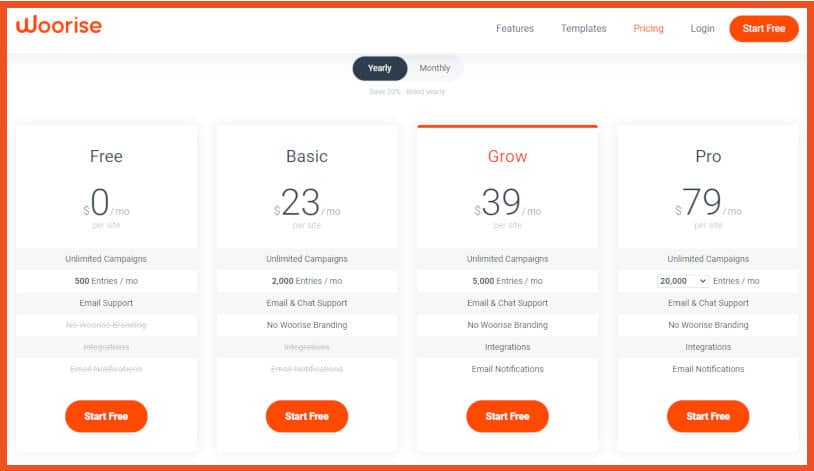Click 'Email Notifications' in Pro plan

(x=708, y=369)
